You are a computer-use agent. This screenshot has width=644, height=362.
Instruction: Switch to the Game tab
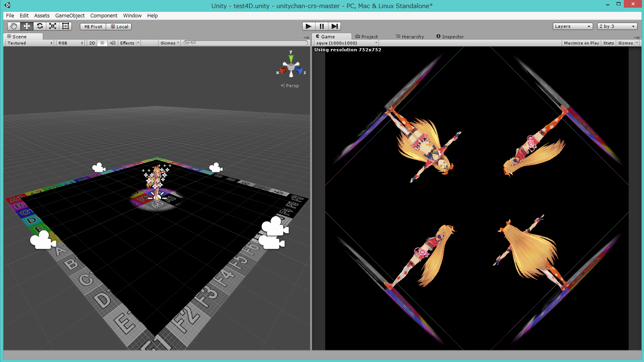pos(332,36)
